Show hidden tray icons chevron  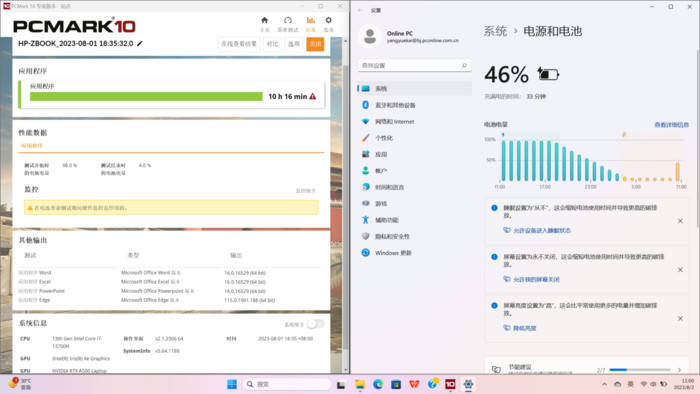604,384
